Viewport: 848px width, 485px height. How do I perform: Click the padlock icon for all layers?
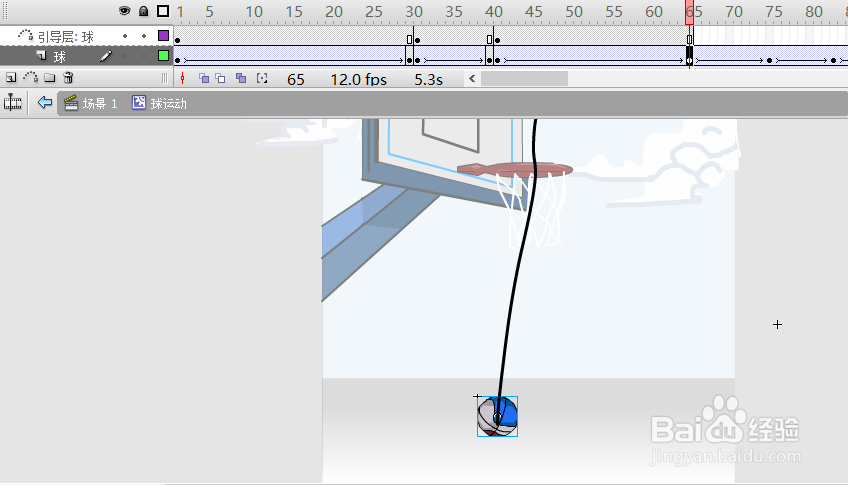(x=143, y=11)
